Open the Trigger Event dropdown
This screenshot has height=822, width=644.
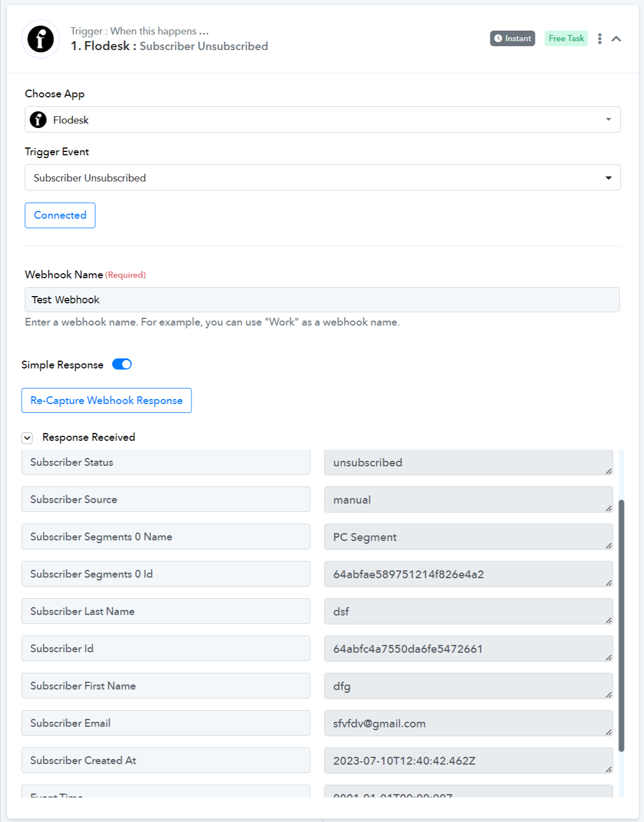tap(322, 178)
